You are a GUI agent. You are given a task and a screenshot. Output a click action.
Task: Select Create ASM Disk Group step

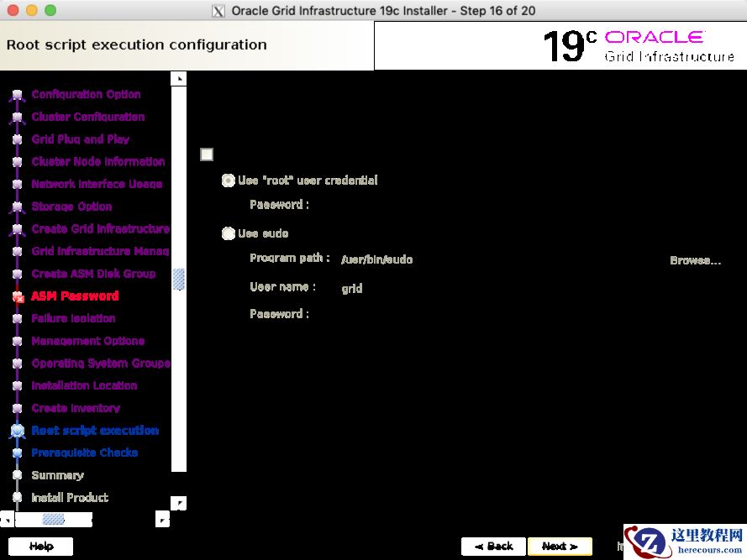click(93, 274)
